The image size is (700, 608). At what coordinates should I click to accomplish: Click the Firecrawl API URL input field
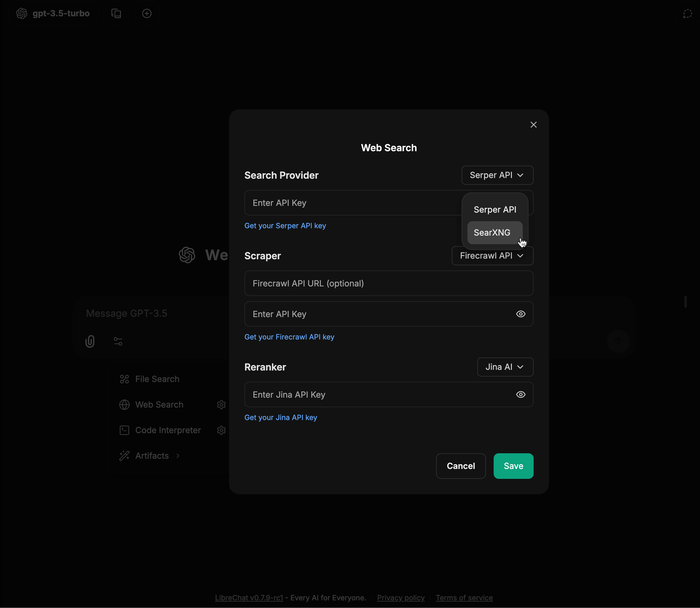click(389, 283)
